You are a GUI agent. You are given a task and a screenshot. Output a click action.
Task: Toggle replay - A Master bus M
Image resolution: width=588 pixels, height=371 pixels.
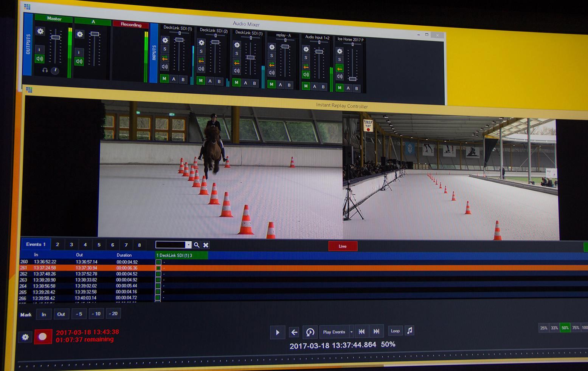(271, 84)
